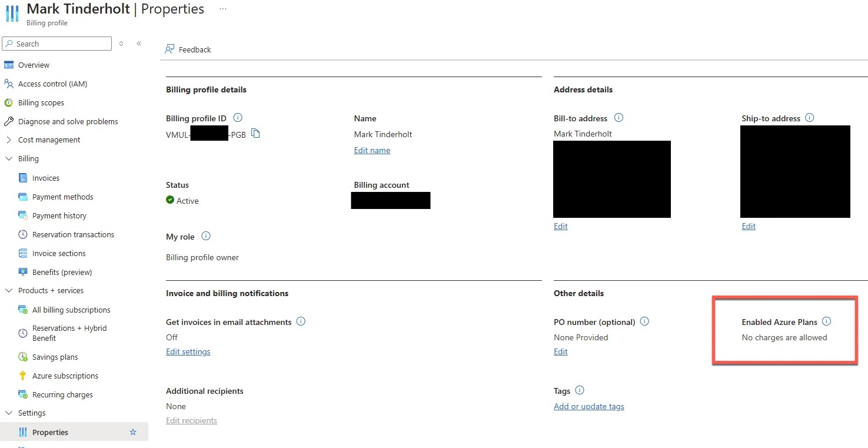This screenshot has height=448, width=868.
Task: Collapse the Billing section
Action: 9,159
